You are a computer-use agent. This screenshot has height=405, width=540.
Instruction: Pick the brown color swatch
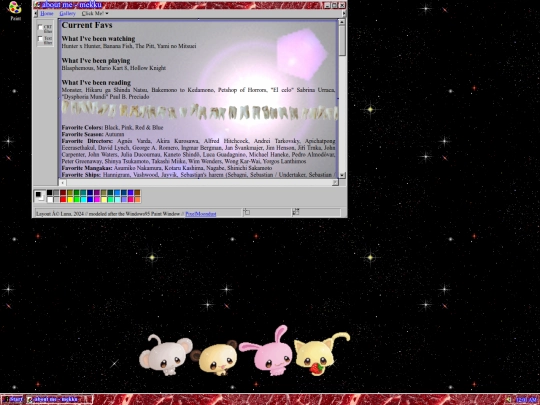point(137,193)
